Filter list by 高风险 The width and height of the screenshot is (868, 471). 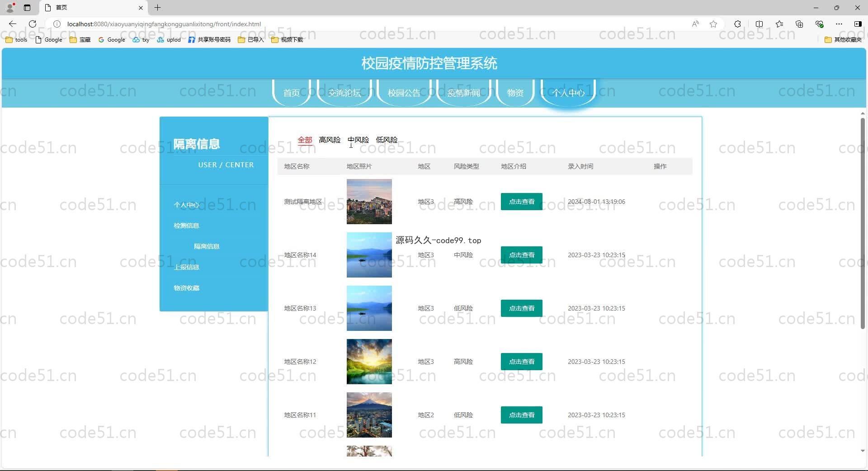[330, 140]
